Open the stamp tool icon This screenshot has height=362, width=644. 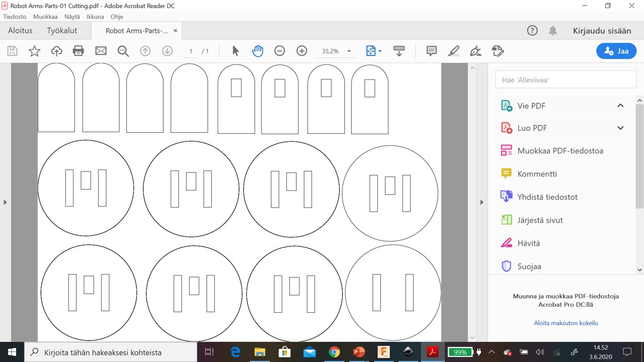(498, 51)
